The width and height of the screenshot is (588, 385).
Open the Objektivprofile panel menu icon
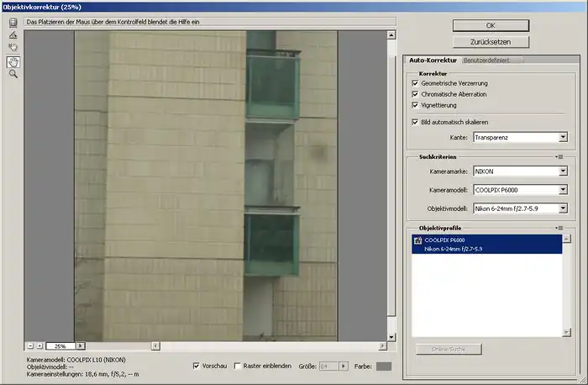[x=559, y=228]
